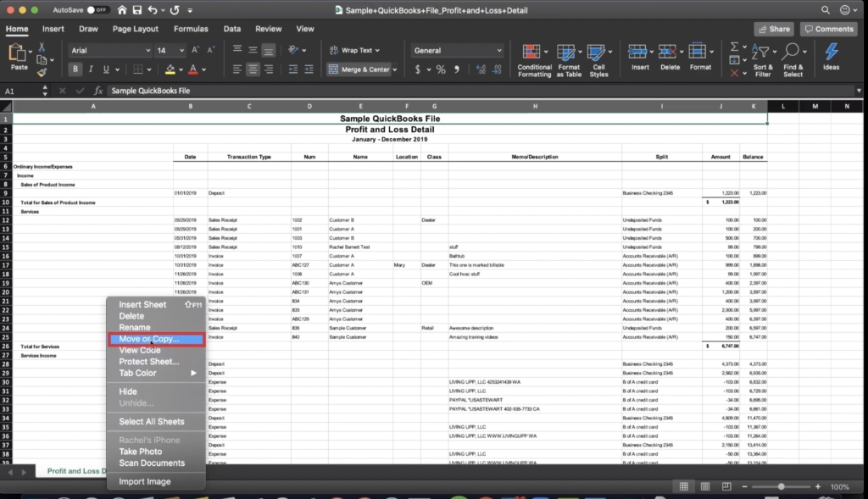Toggle Underline formatting
The height and width of the screenshot is (499, 868).
click(106, 69)
